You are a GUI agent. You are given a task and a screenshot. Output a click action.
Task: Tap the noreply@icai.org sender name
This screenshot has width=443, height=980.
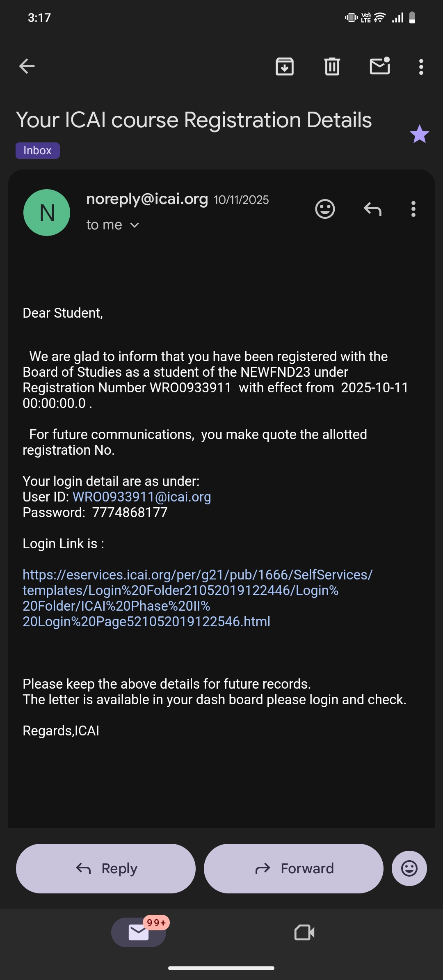pos(147,199)
